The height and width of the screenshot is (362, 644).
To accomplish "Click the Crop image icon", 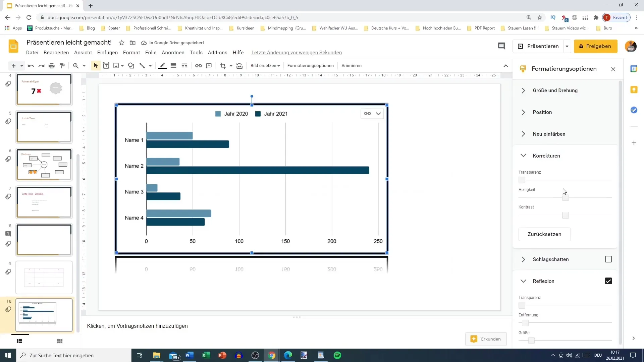I will (223, 66).
